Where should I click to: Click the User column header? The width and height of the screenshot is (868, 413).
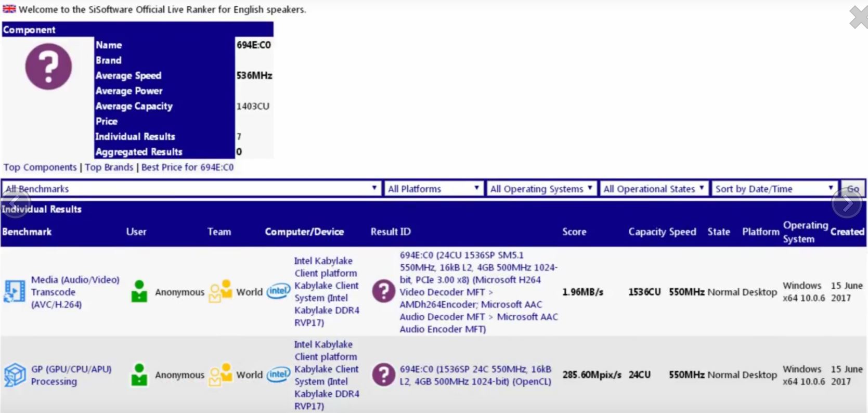tap(136, 232)
